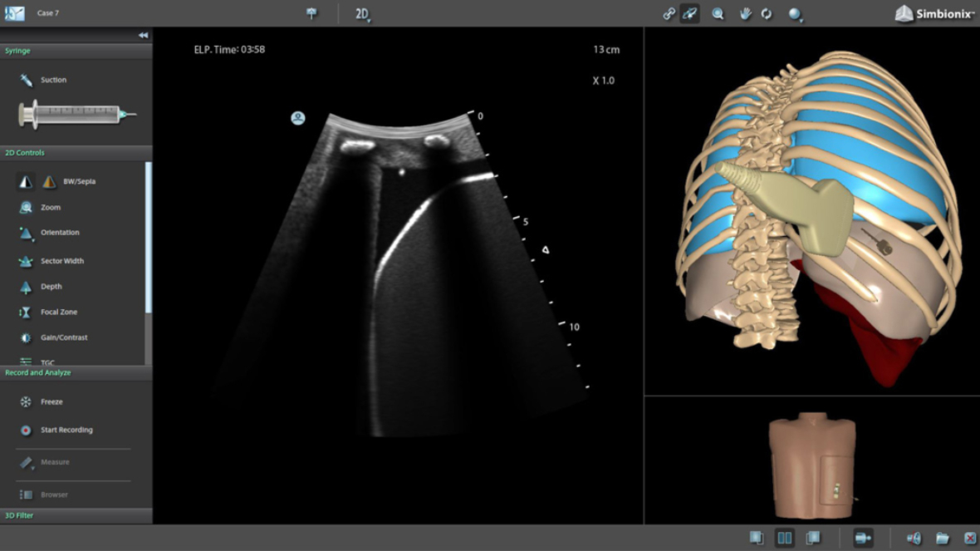
Task: Expand the 3D Filter panel header
Action: click(x=76, y=515)
